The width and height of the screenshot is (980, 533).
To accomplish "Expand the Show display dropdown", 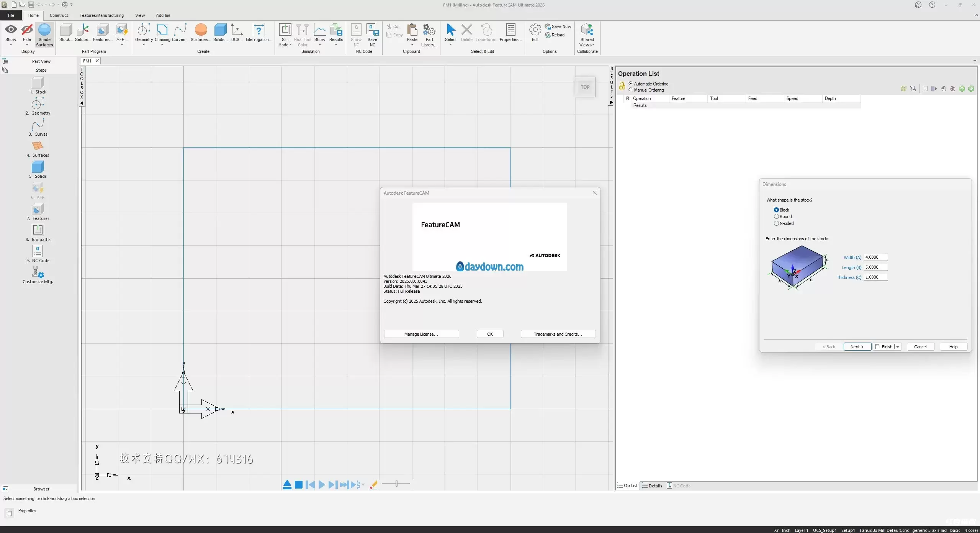I will pyautogui.click(x=11, y=45).
